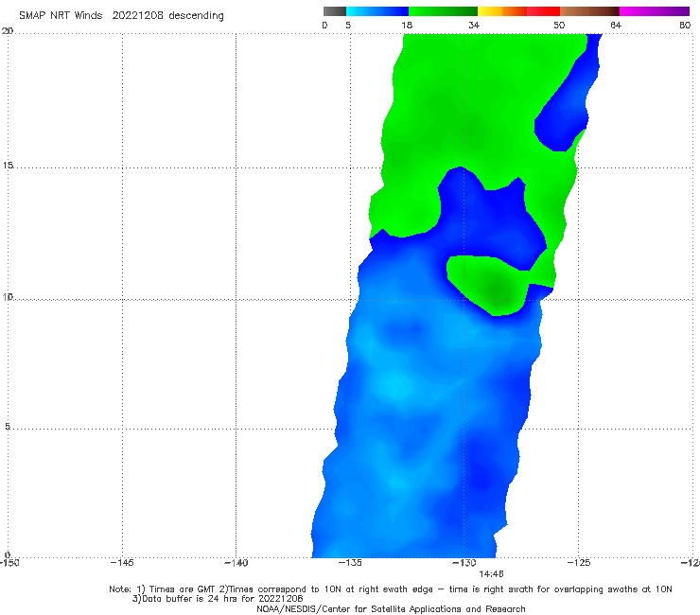Click the brown segment of the color bar
Screen dimensions: 700x615
pyautogui.click(x=589, y=11)
